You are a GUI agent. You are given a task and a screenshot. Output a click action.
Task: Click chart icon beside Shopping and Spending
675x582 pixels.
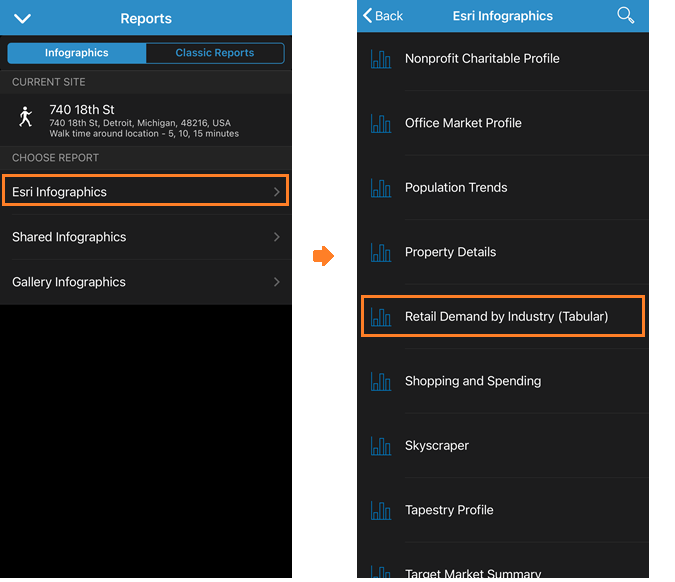(381, 382)
